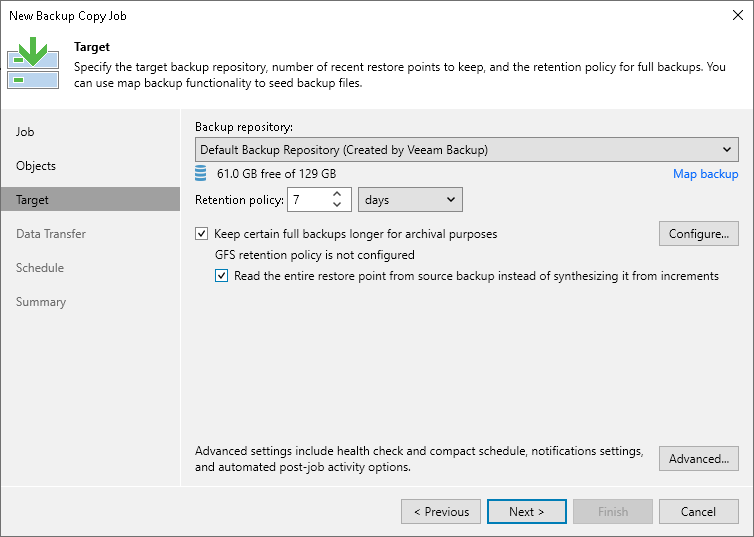Close the New Backup Copy Job dialog
Screen dimensions: 754x537
pyautogui.click(x=738, y=15)
